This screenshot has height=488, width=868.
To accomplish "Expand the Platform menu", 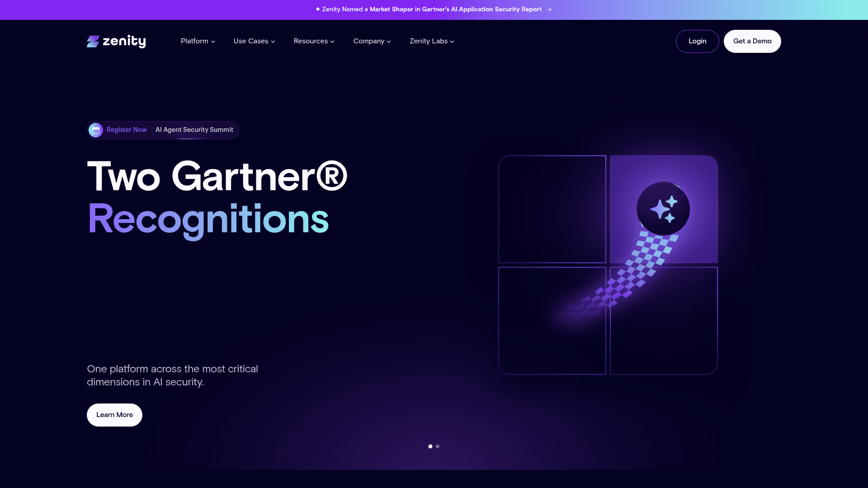I will click(x=198, y=41).
